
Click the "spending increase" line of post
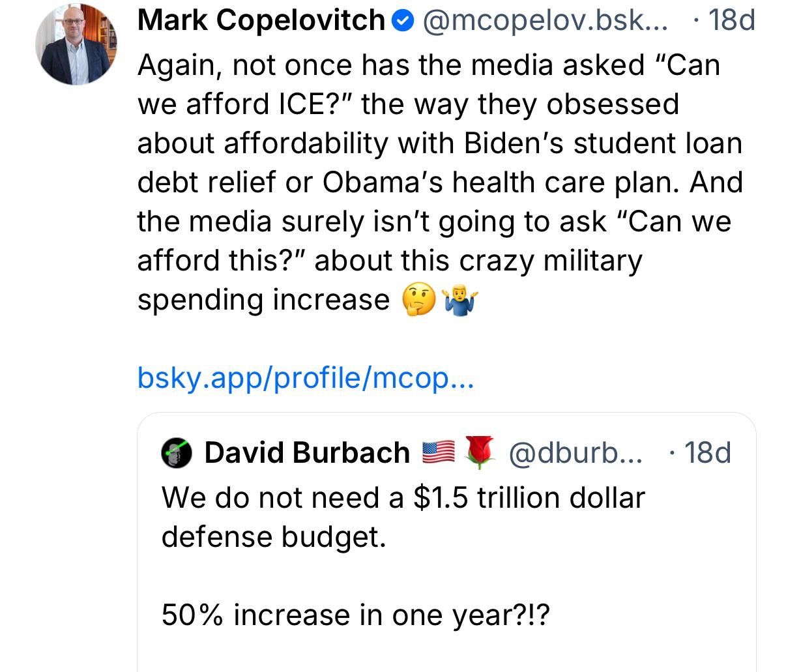[x=263, y=300]
